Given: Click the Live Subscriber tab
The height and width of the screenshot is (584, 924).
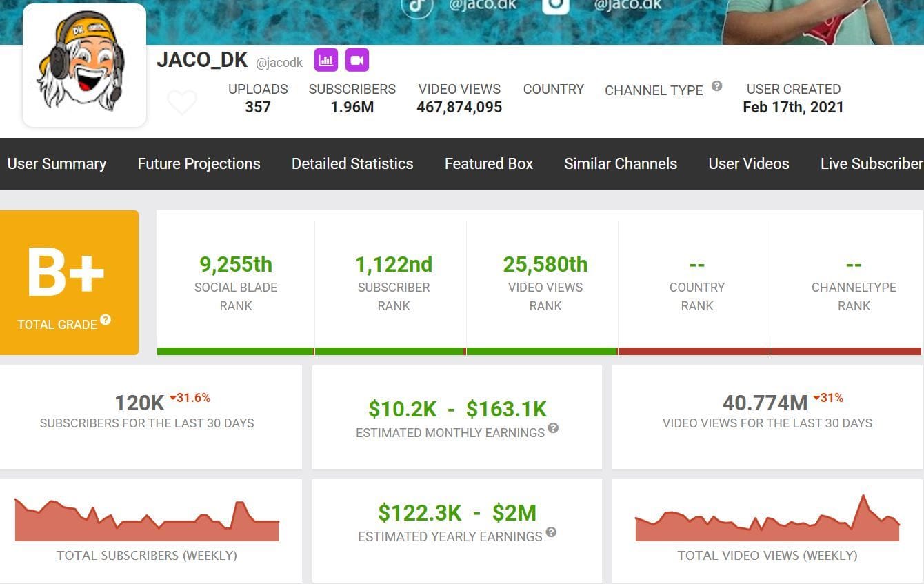Looking at the screenshot, I should 871,164.
